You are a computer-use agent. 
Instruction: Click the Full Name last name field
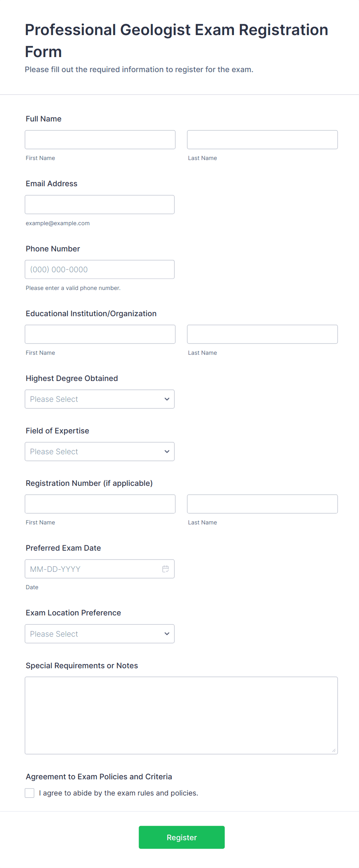[x=262, y=140]
